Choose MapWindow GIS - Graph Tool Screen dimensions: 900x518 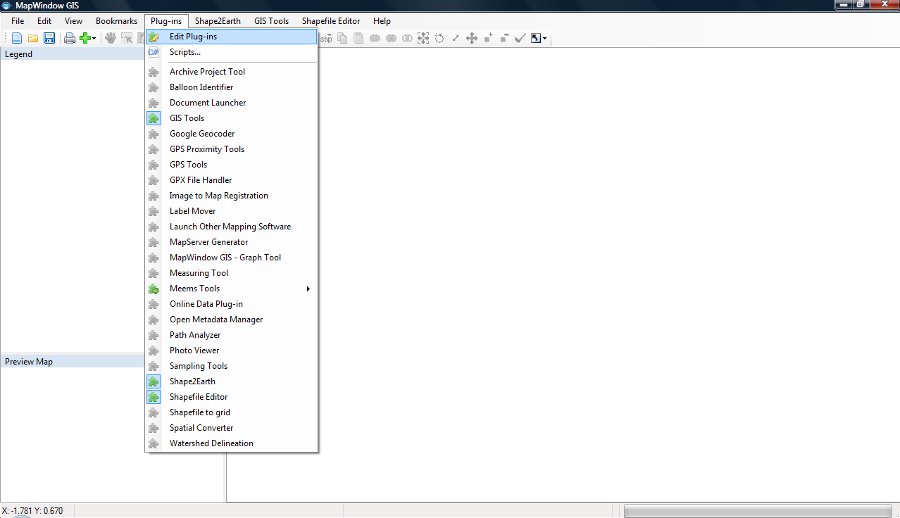click(x=231, y=258)
